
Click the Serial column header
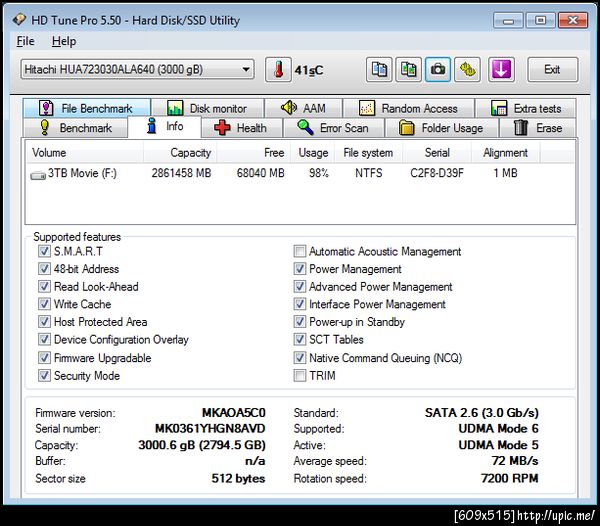[437, 152]
